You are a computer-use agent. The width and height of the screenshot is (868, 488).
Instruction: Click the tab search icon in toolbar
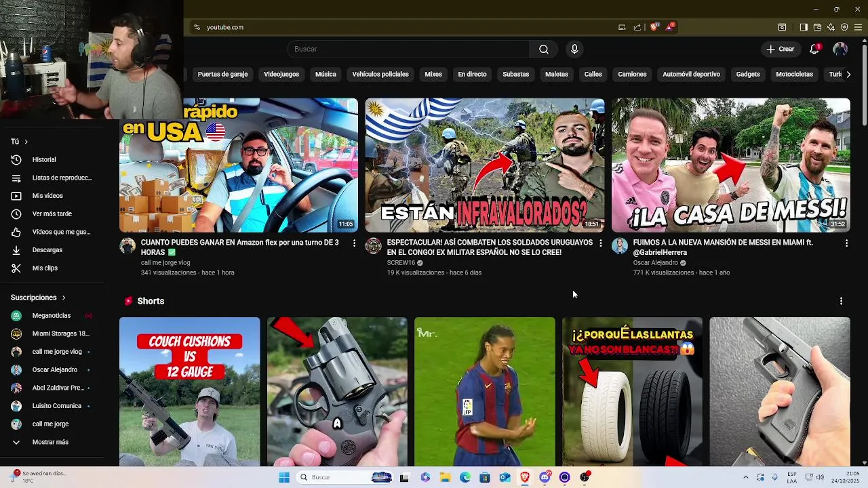pyautogui.click(x=782, y=27)
